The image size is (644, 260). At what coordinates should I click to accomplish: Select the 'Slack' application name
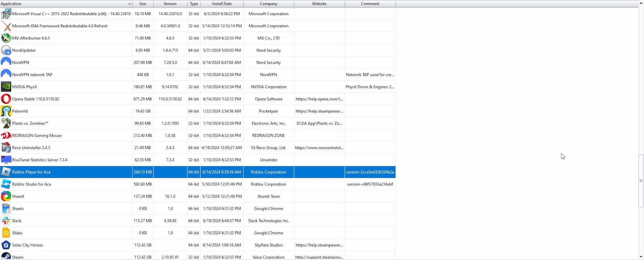pos(17,221)
